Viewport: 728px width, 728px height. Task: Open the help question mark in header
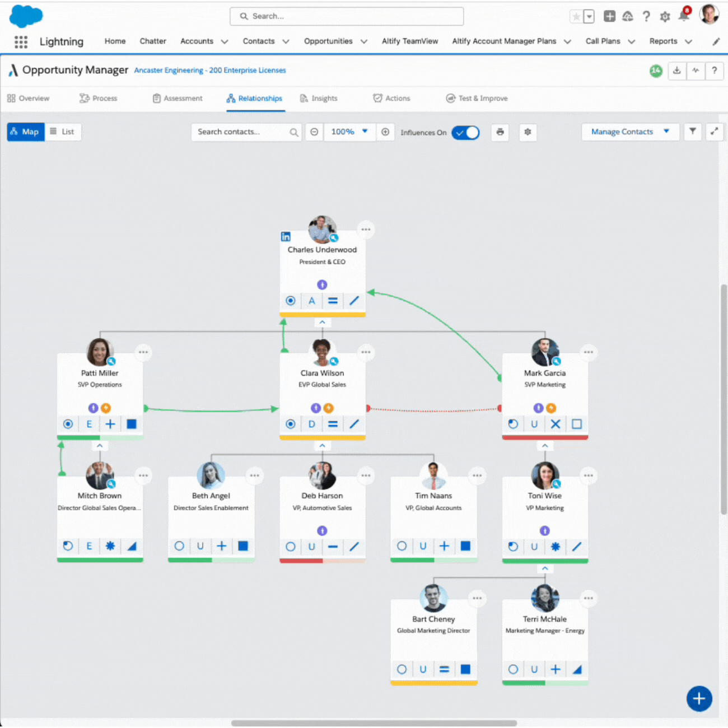646,16
